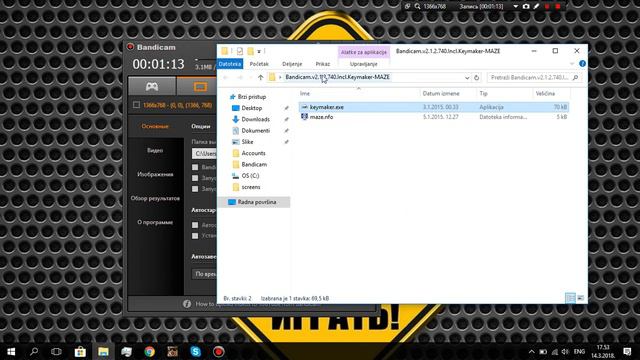Click the first red record button in recording bar
The image size is (640, 360).
(547, 7)
